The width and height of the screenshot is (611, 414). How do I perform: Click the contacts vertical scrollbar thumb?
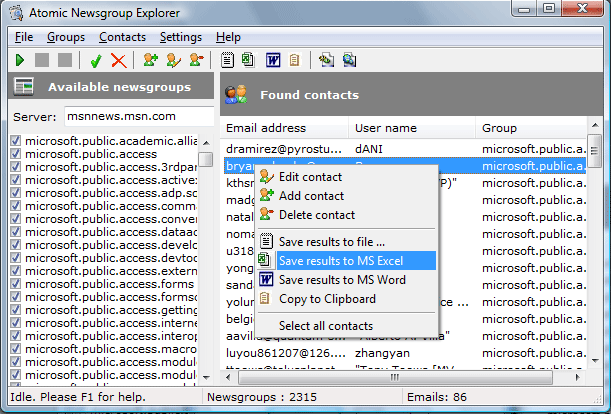coord(595,150)
